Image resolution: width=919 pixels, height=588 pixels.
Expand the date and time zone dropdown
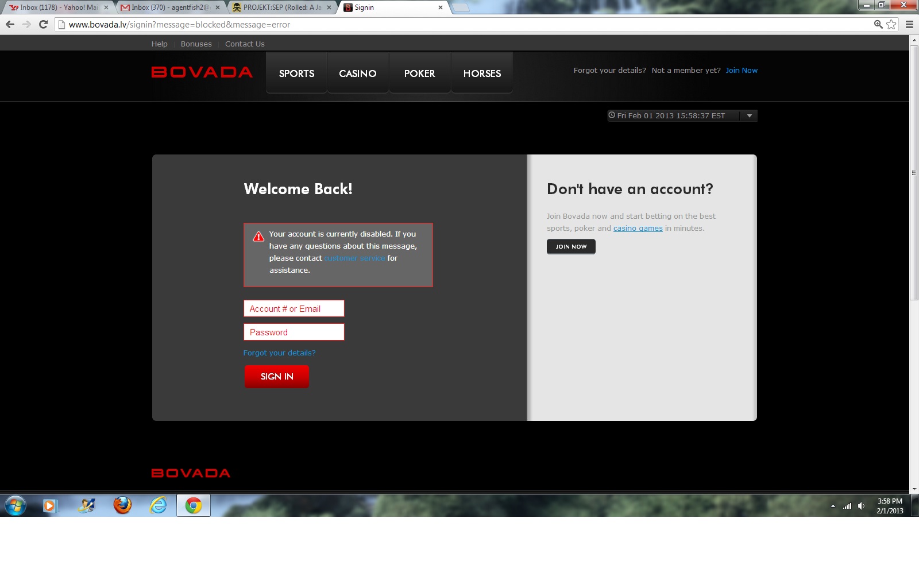pyautogui.click(x=749, y=116)
